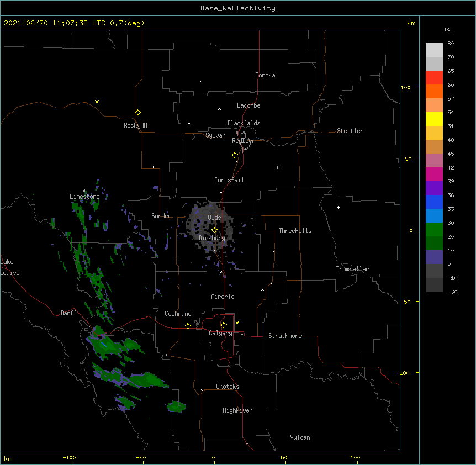Click the Limestone label
476x465 pixels.
[84, 197]
